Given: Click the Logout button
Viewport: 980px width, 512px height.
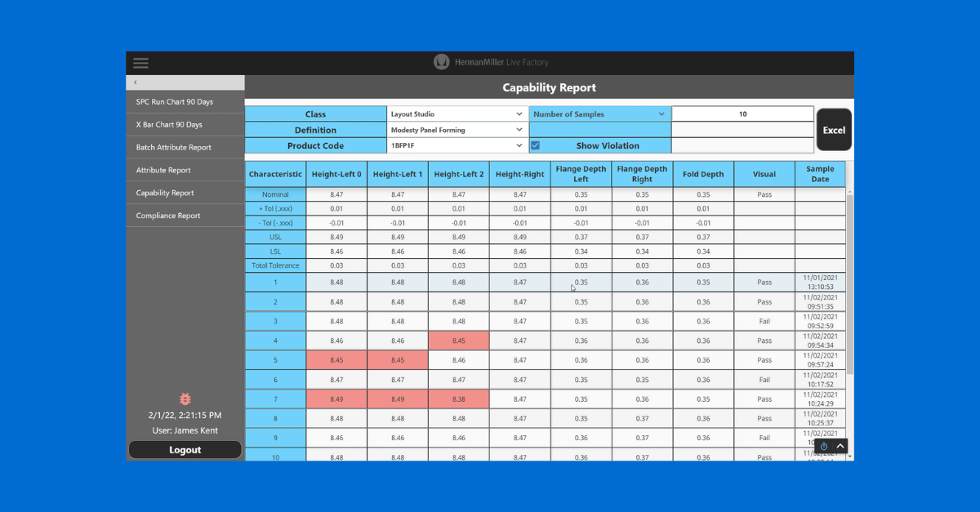Looking at the screenshot, I should pyautogui.click(x=185, y=450).
